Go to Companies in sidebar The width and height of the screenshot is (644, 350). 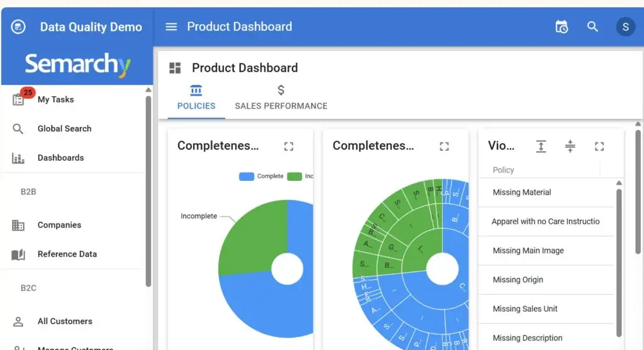coord(59,225)
